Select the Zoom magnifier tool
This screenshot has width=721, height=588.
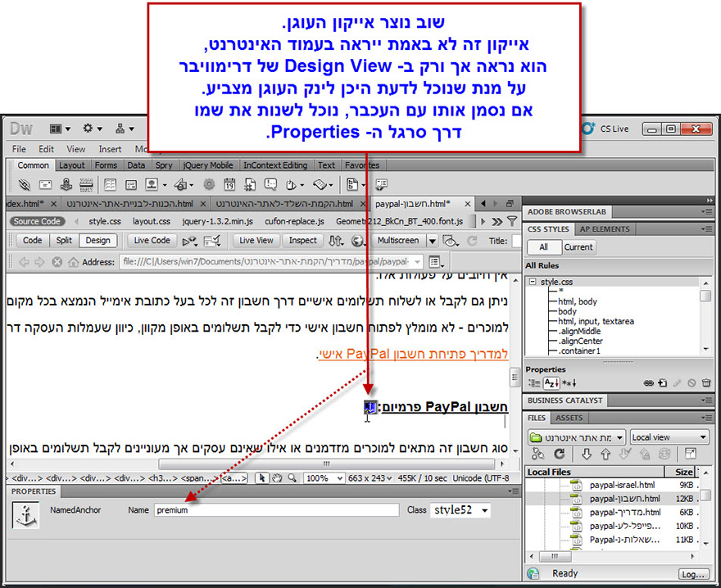[292, 478]
